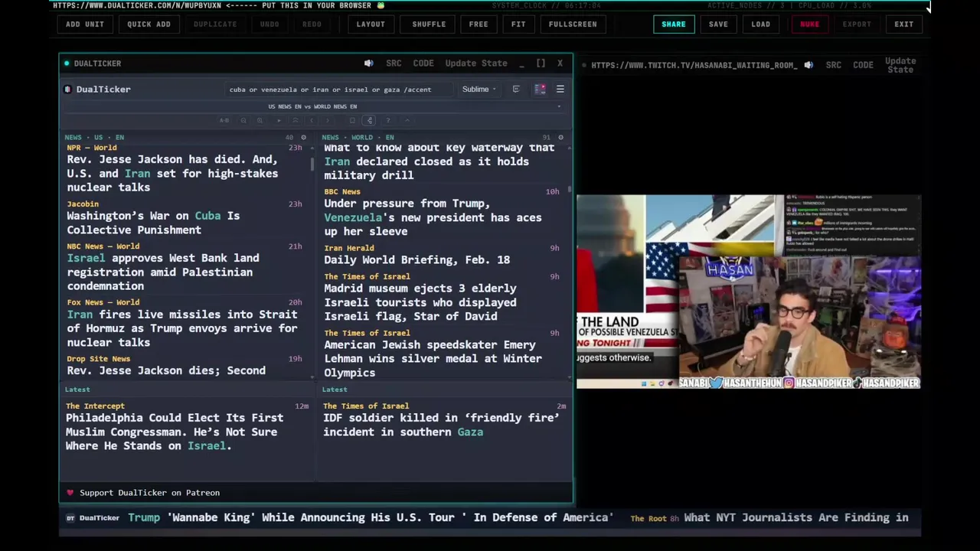This screenshot has height=551, width=980.
Task: Click the double chevron up icon
Action: 296,120
